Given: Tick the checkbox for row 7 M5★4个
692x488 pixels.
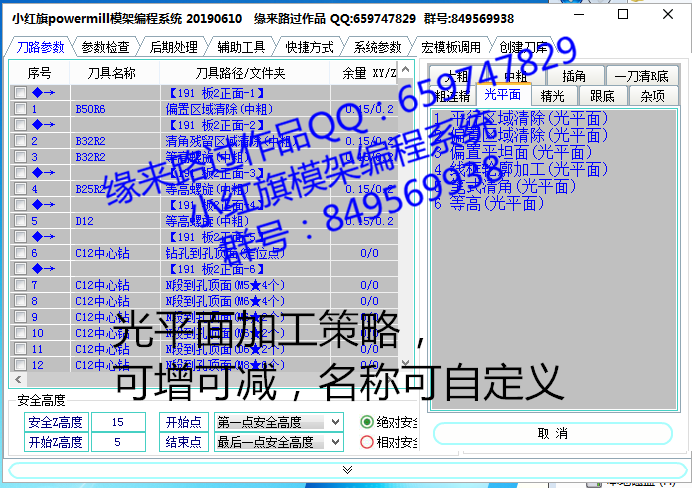Looking at the screenshot, I should (x=20, y=285).
